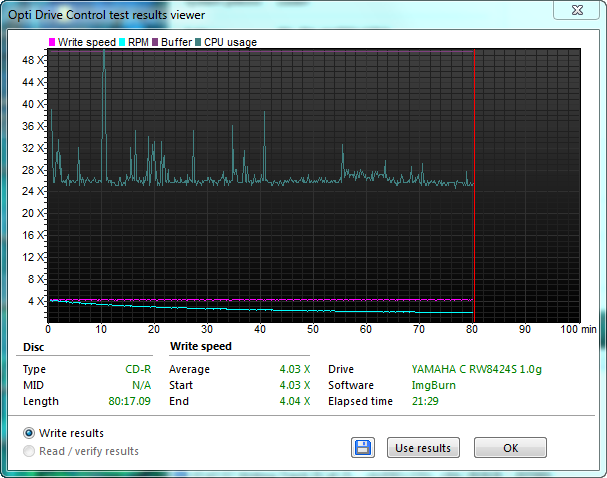The image size is (607, 478).
Task: Click the average write speed 4.03 X
Action: pos(295,369)
